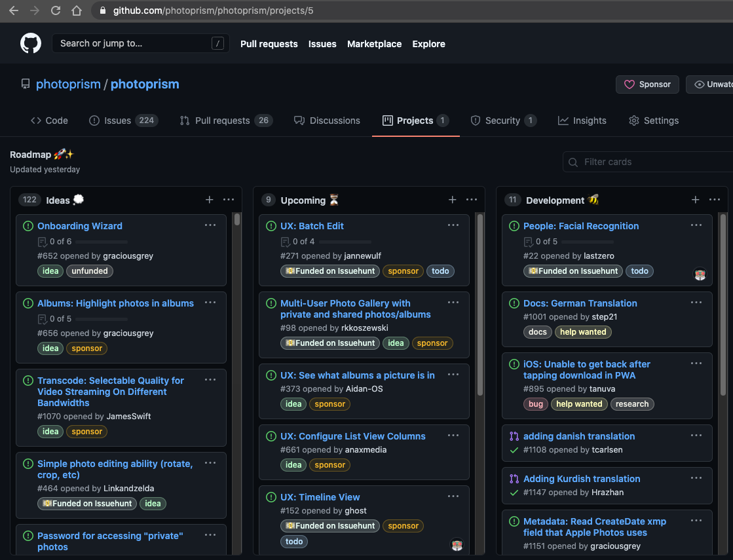Click the UX: Batch Edit 0 of 4 progress bar

click(345, 242)
